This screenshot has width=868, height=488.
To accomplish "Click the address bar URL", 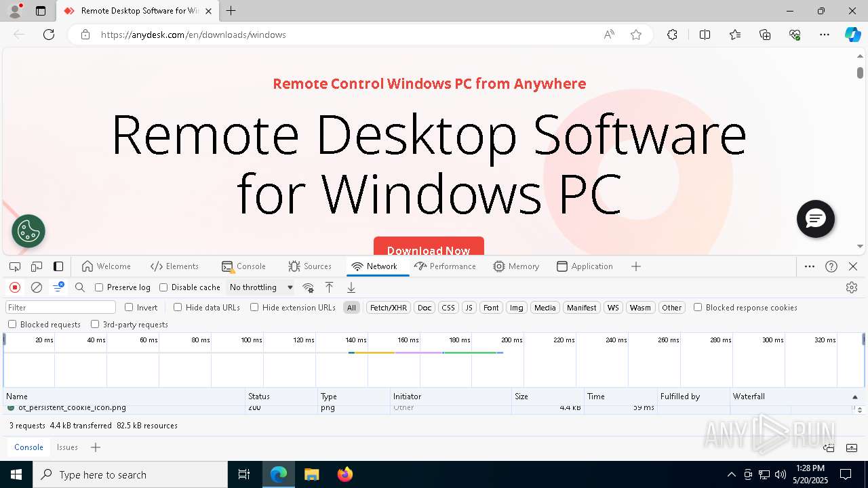I will coord(193,35).
